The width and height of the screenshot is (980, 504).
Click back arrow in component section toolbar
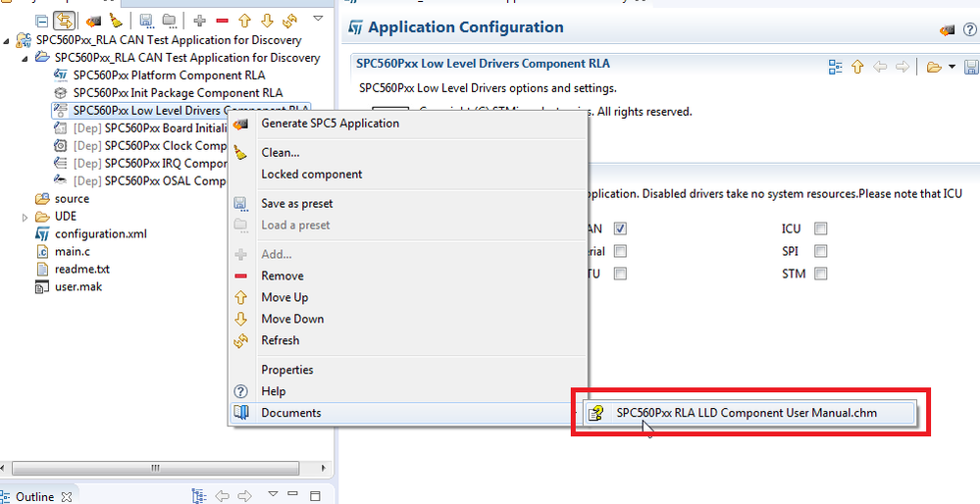click(x=880, y=67)
